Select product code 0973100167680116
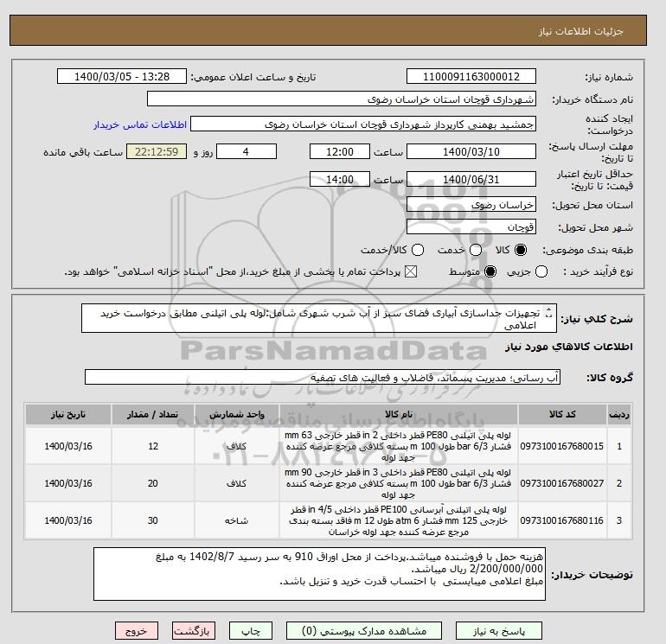The width and height of the screenshot is (666, 644). (x=562, y=520)
